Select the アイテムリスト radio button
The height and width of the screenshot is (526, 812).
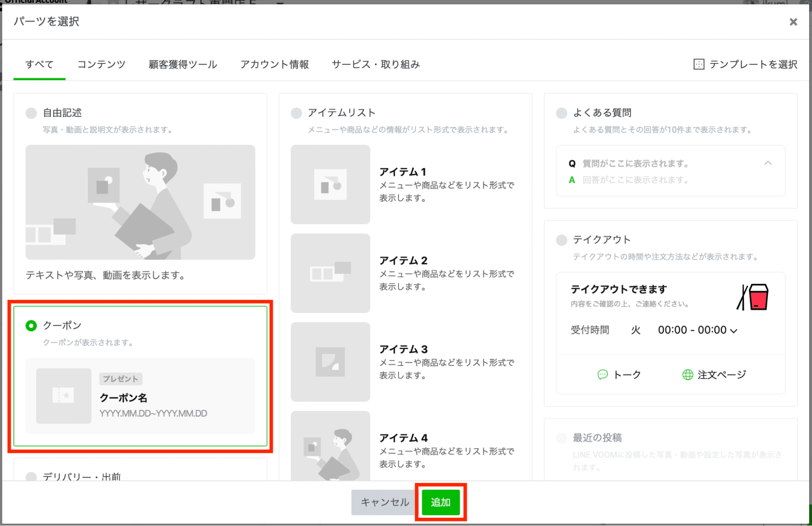click(x=297, y=113)
